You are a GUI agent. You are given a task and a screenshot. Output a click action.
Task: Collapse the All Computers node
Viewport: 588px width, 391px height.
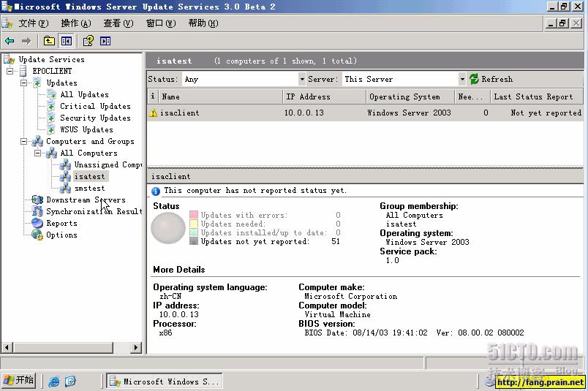[37, 153]
